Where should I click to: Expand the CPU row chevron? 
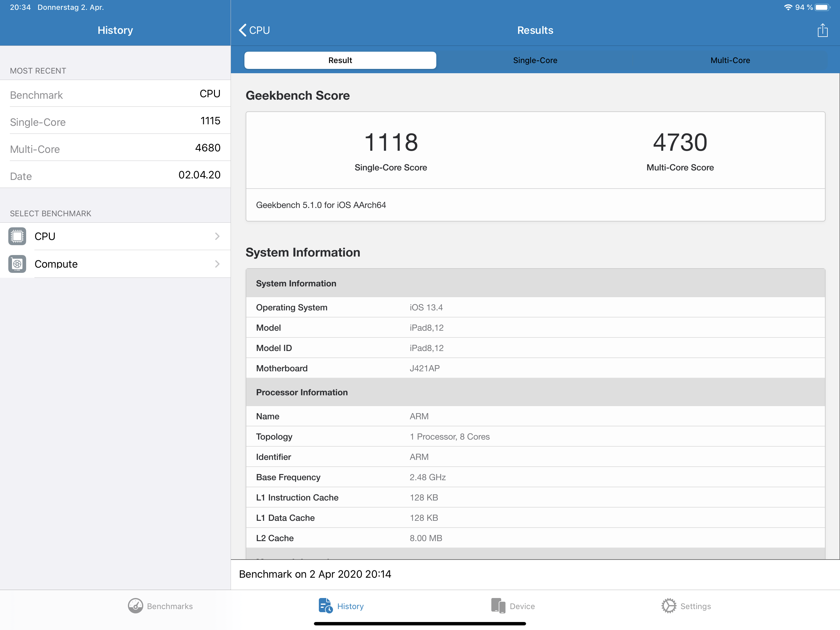click(217, 236)
